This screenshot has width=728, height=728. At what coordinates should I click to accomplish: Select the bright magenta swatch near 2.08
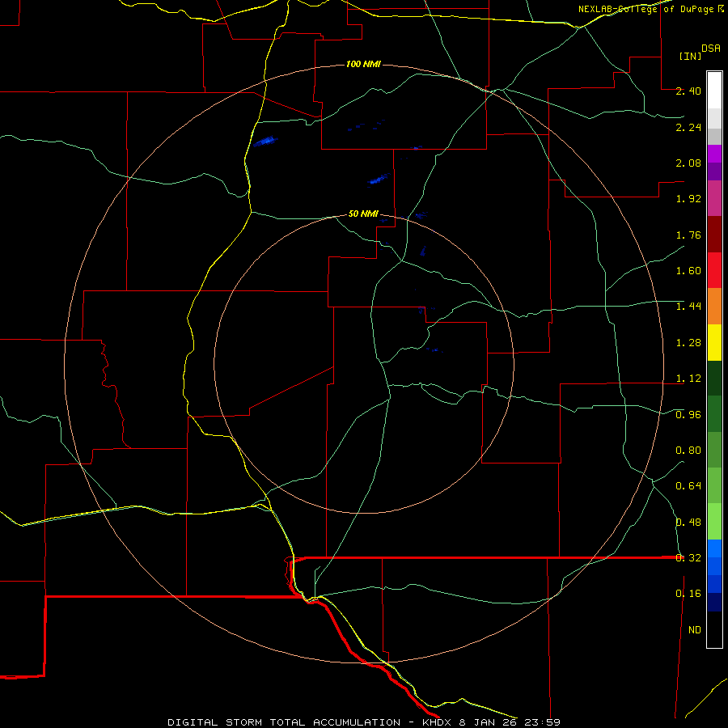tap(714, 154)
